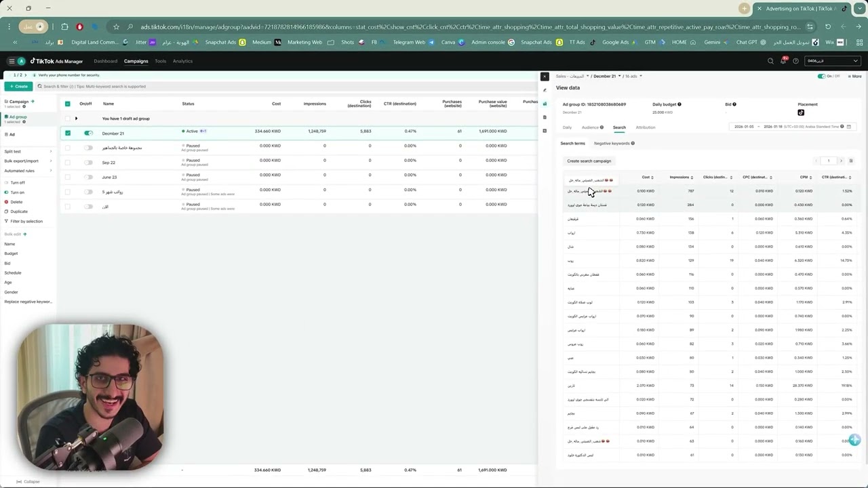The height and width of the screenshot is (488, 868).
Task: Reload the page using browser refresh
Action: (828, 26)
